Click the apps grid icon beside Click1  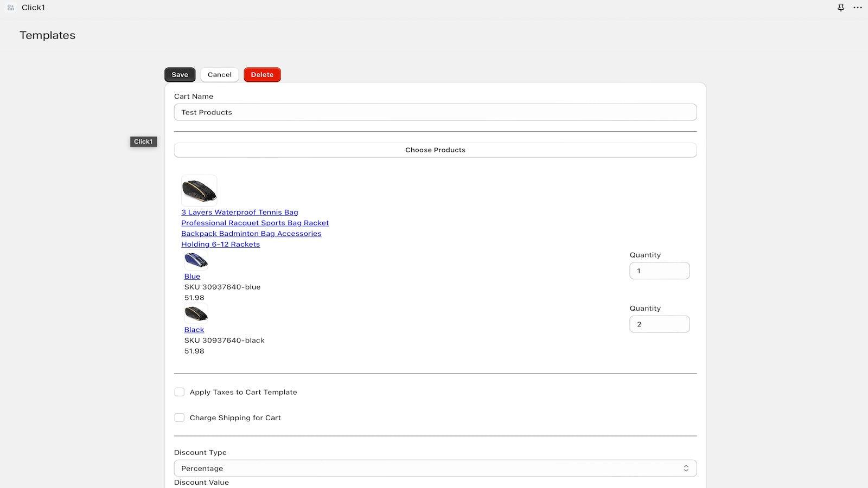(9, 7)
